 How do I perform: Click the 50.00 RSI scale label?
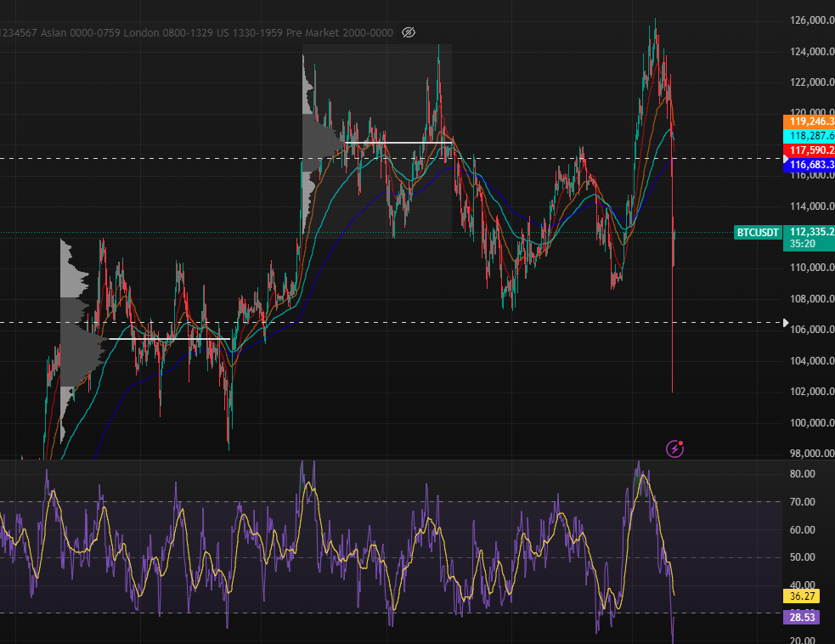[x=803, y=557]
